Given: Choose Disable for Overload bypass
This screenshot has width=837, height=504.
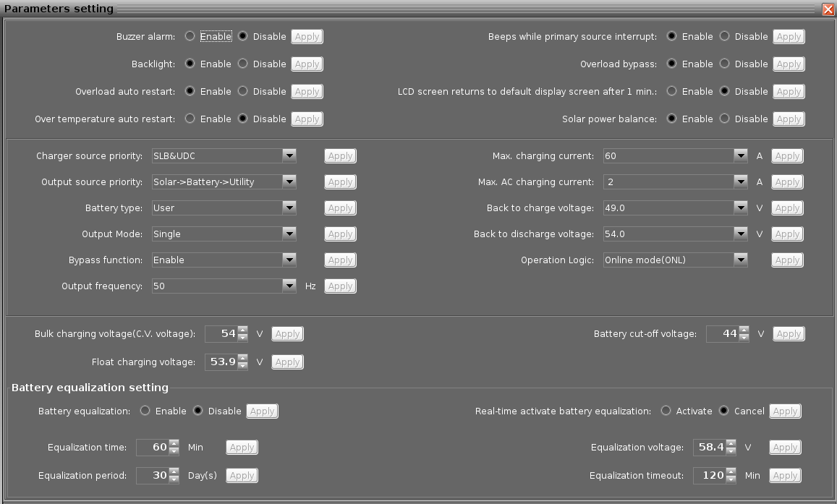Looking at the screenshot, I should click(724, 64).
